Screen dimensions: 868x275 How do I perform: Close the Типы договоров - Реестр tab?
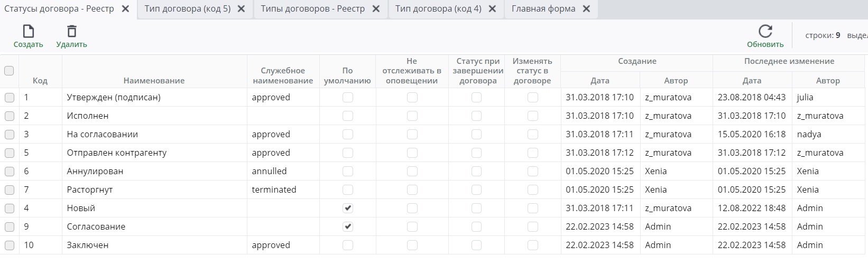(x=376, y=9)
